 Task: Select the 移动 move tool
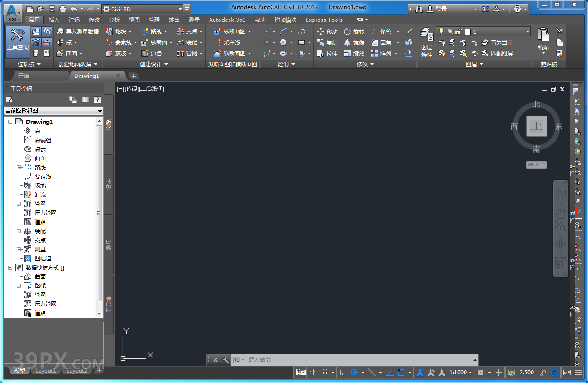(x=327, y=31)
